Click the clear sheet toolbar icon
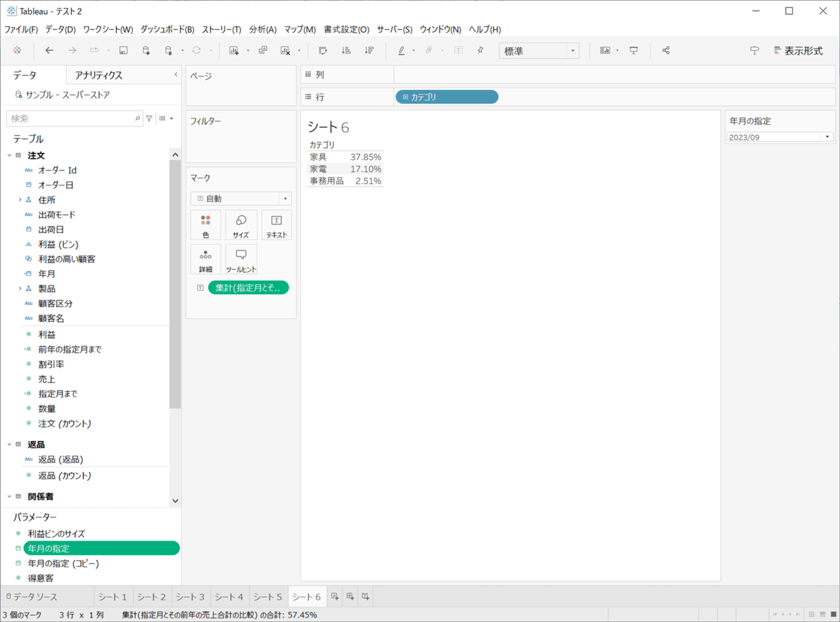840x622 pixels. (285, 50)
